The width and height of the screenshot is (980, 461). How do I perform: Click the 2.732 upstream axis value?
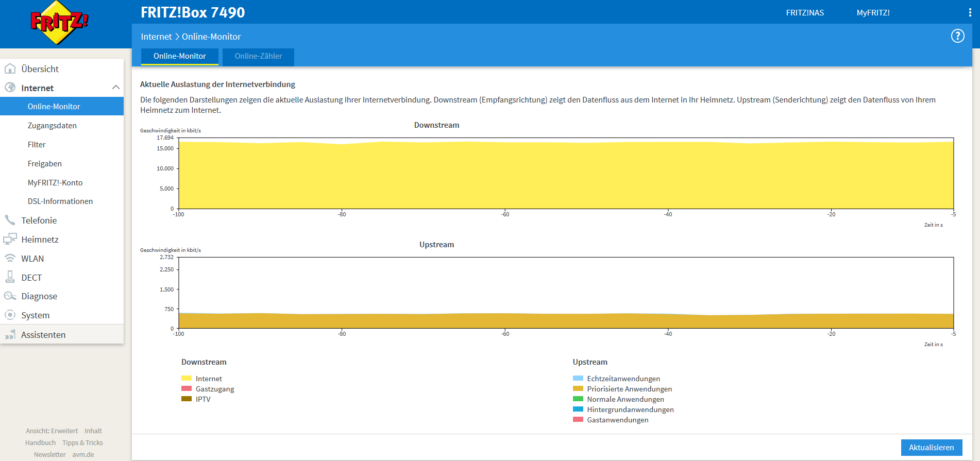166,257
